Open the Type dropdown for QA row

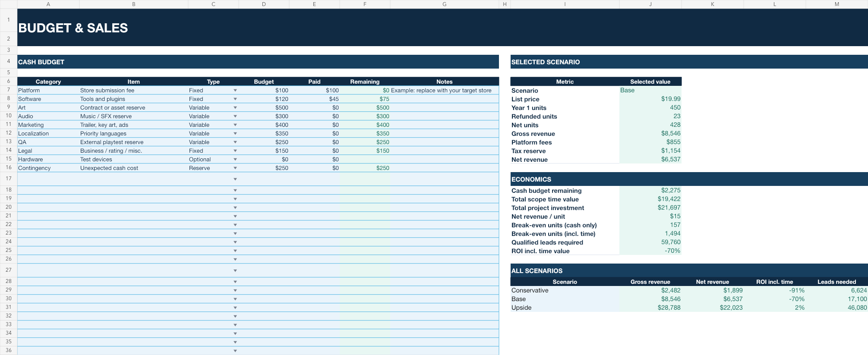[235, 142]
